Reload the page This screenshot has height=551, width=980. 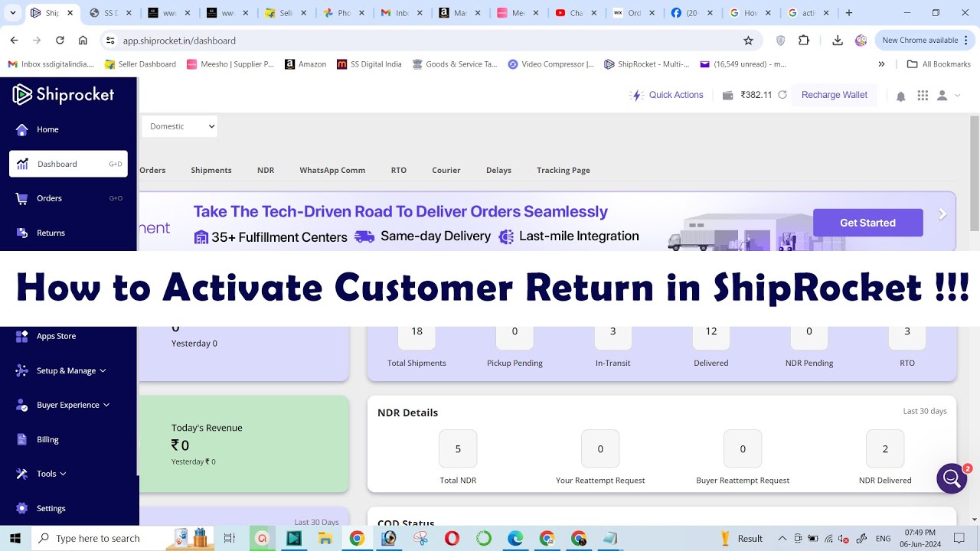coord(60,41)
